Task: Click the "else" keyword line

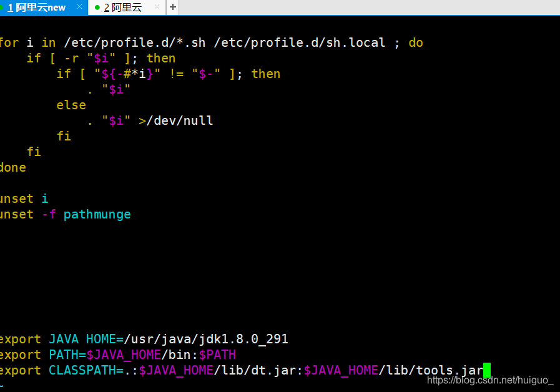Action: (x=71, y=105)
